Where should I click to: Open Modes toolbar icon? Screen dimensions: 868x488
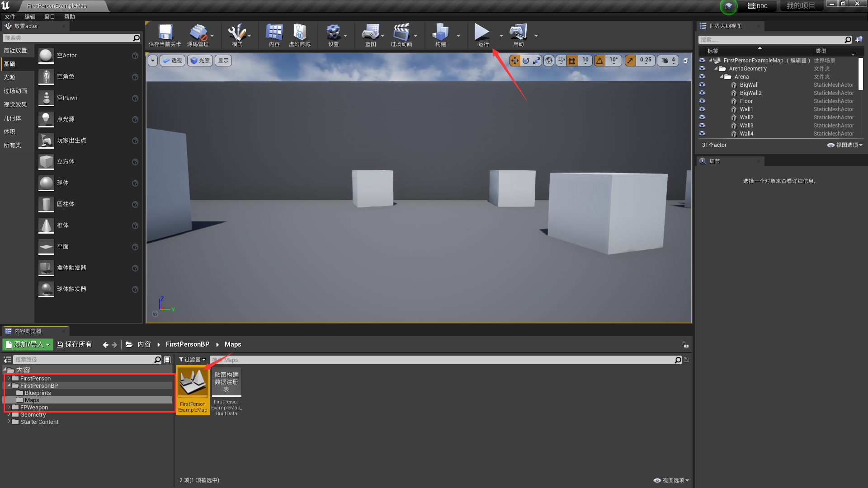coord(237,35)
